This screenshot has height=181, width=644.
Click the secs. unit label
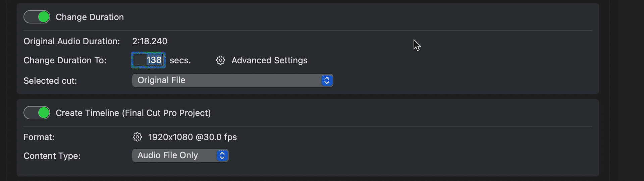180,60
